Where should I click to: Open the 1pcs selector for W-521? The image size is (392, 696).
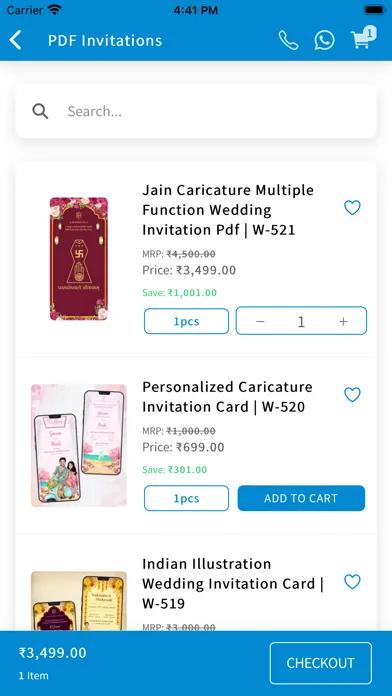[186, 321]
